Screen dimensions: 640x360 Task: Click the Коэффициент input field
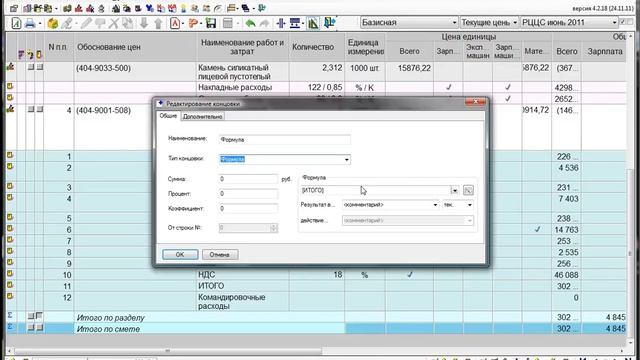248,208
